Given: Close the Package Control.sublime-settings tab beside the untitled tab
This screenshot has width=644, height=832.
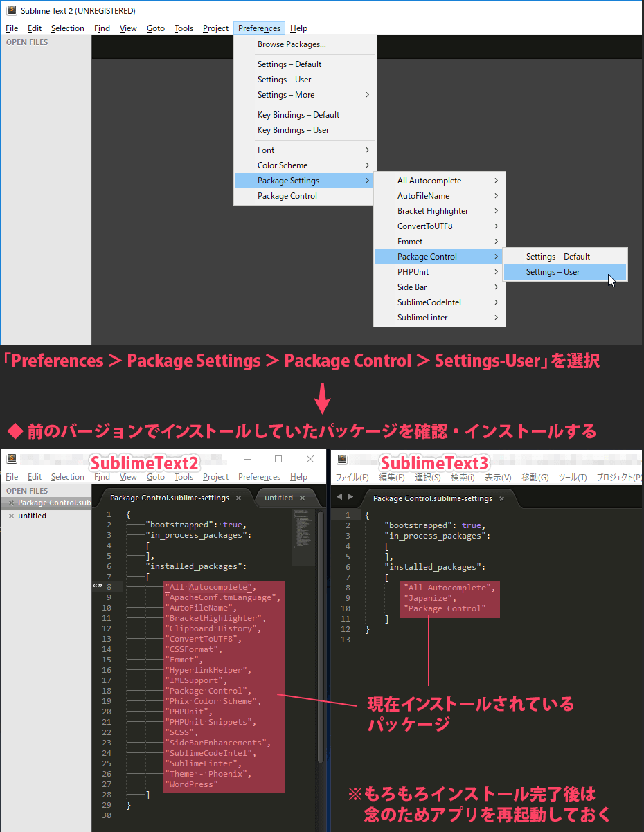Looking at the screenshot, I should [x=238, y=498].
